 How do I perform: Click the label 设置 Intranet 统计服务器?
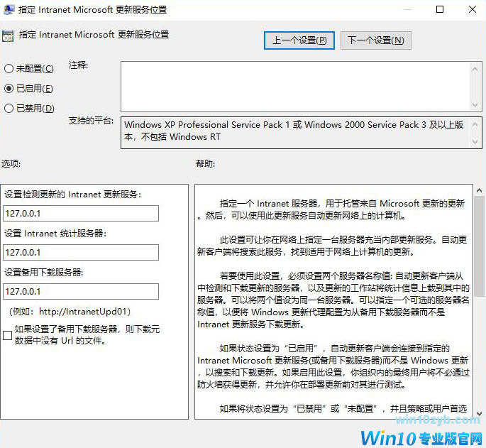(x=55, y=234)
